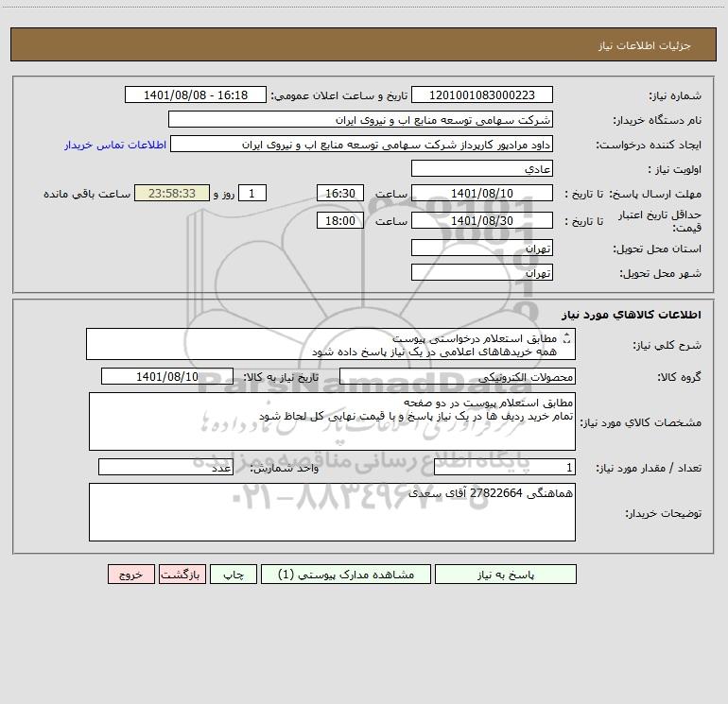The image size is (728, 704).
Task: Click the 'شهر محل تحویل:' label
Action: coord(661,274)
